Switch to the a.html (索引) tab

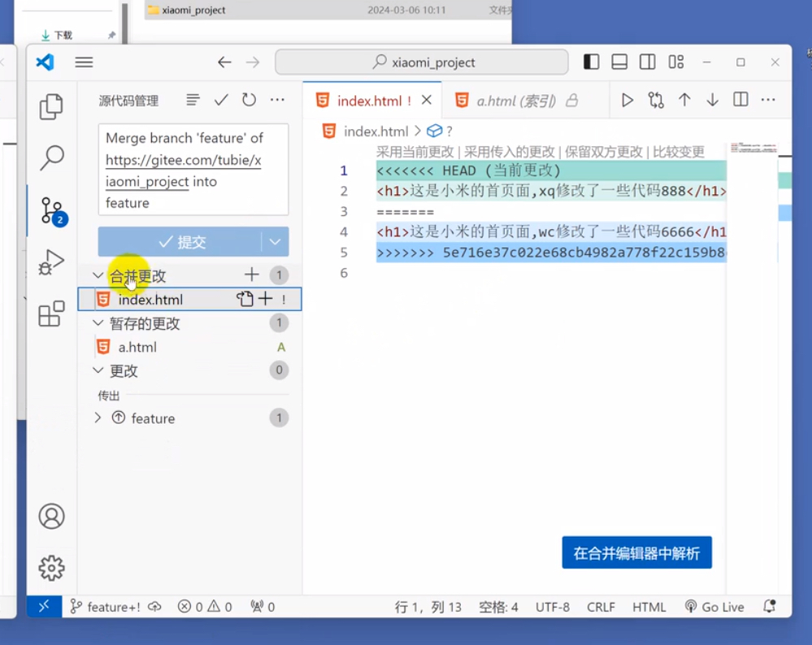(516, 101)
